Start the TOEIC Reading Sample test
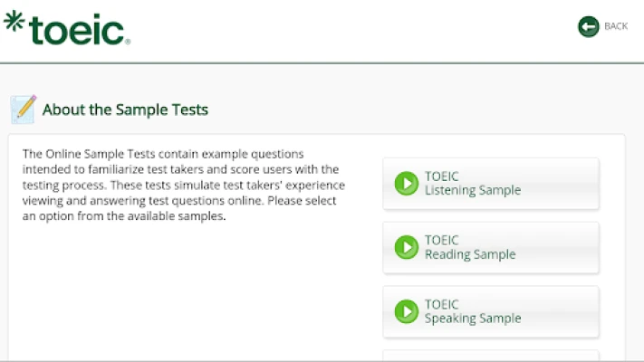 coord(490,247)
